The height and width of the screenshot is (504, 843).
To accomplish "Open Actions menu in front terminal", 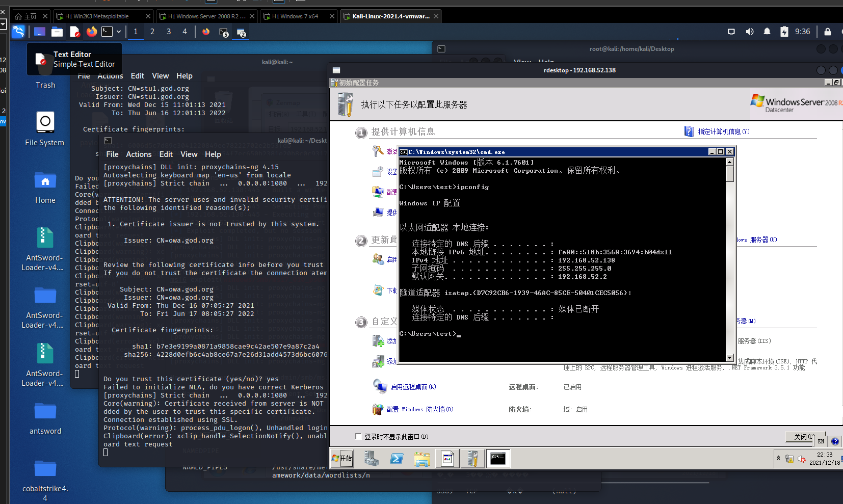I will [139, 154].
